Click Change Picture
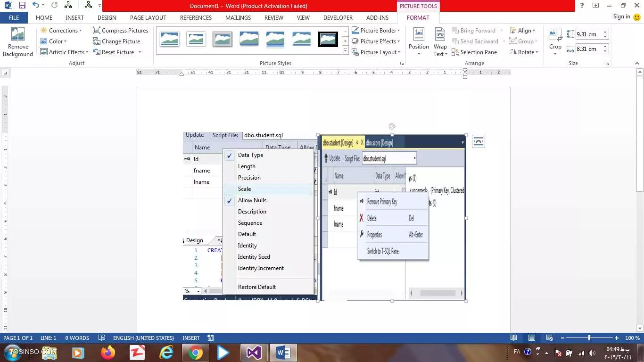This screenshot has width=644, height=362. 116,41
